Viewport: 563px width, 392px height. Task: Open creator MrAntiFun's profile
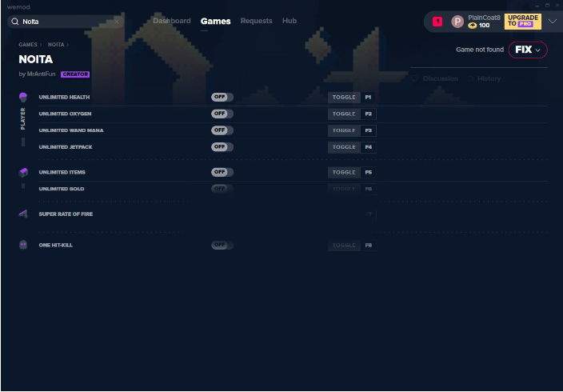[42, 74]
